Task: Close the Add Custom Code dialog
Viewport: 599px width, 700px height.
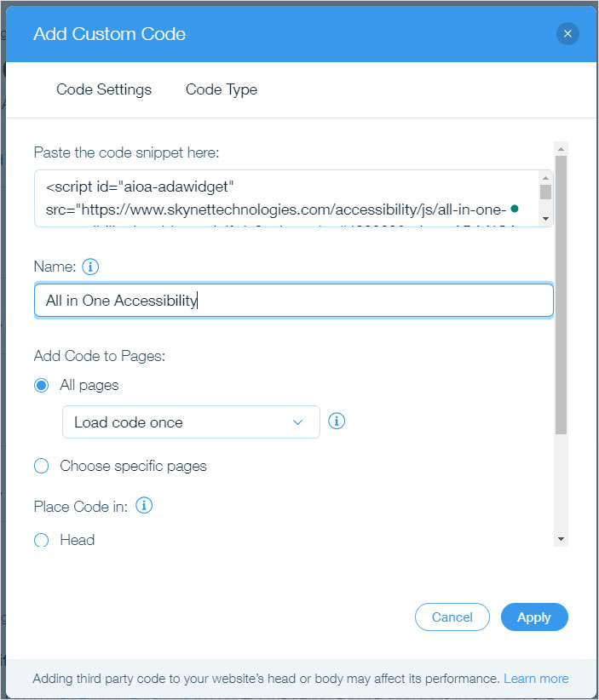Action: pos(567,34)
